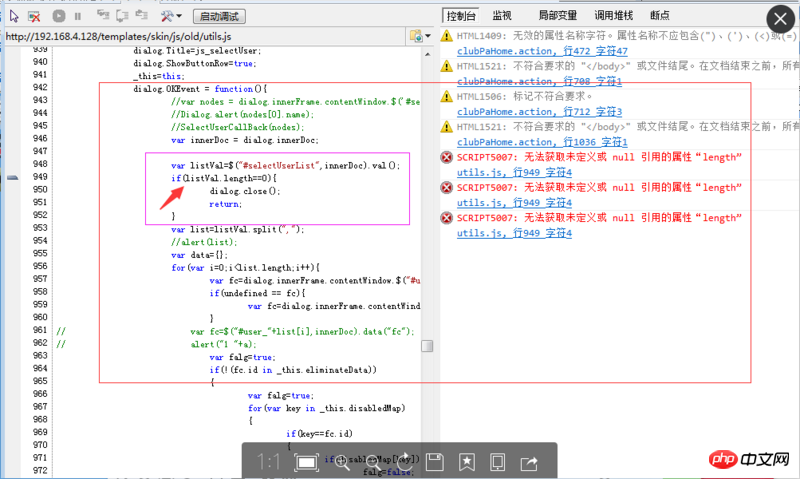
Task: Click the zoom in magnifier icon
Action: [341, 463]
